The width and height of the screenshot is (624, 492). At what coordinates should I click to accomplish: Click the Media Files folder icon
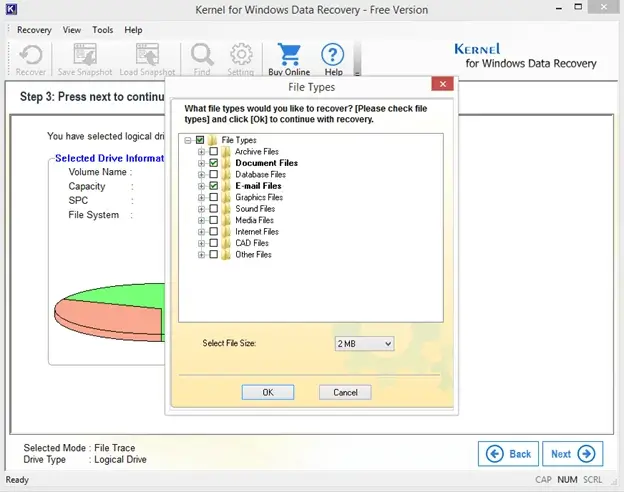(226, 220)
